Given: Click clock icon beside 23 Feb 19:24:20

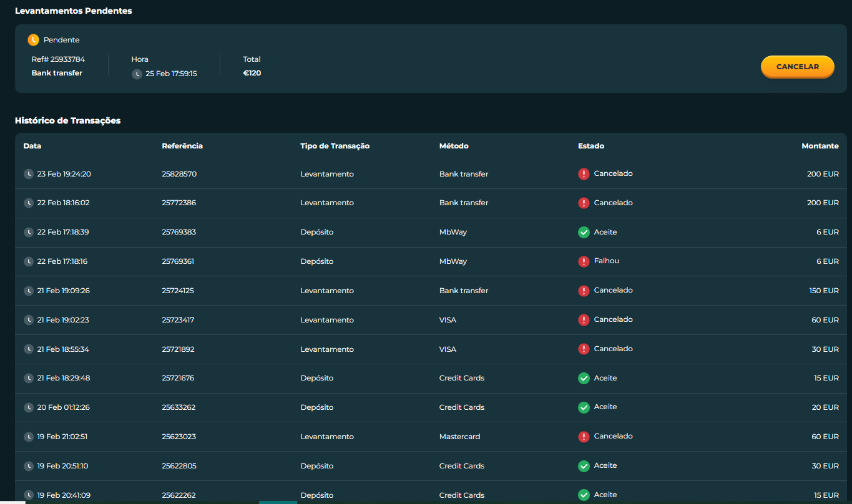Looking at the screenshot, I should click(29, 174).
